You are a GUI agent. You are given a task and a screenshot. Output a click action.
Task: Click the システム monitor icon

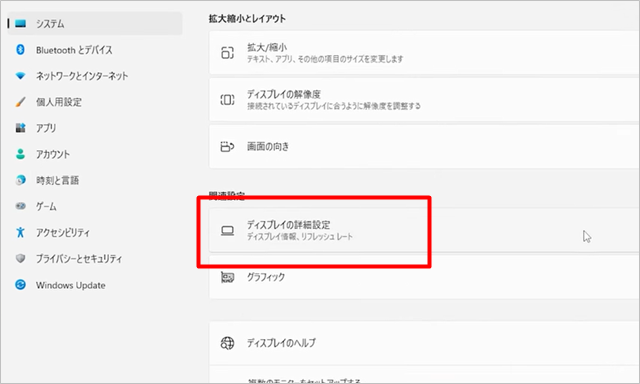coord(20,24)
